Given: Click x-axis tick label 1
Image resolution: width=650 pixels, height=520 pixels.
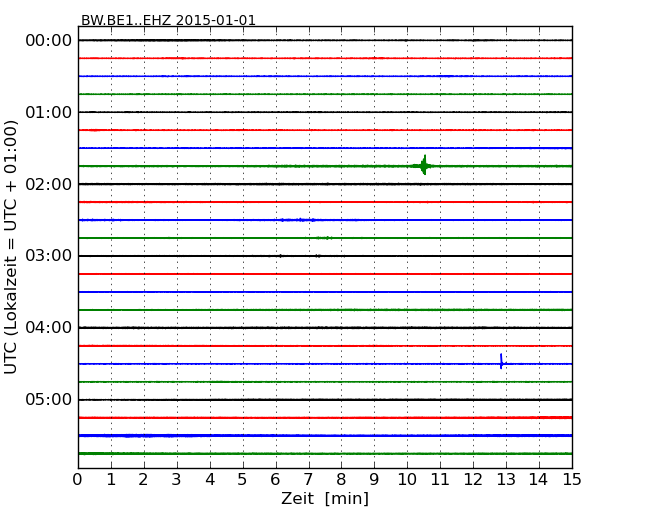Looking at the screenshot, I should point(111,480).
